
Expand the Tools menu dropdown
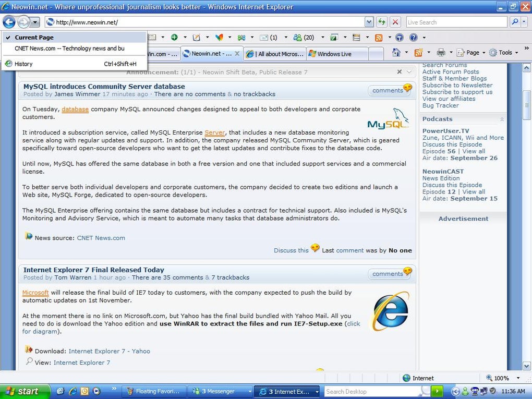coord(517,53)
